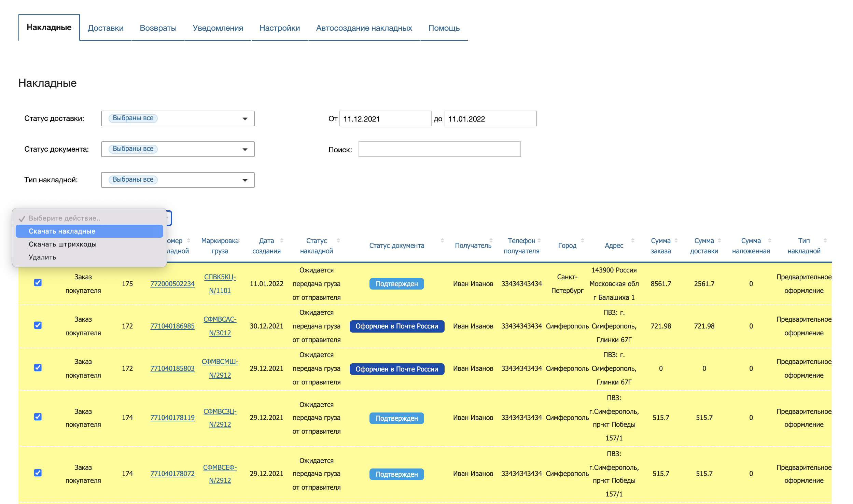853x504 pixels.
Task: Switch to the Возвраты tab
Action: [x=158, y=28]
